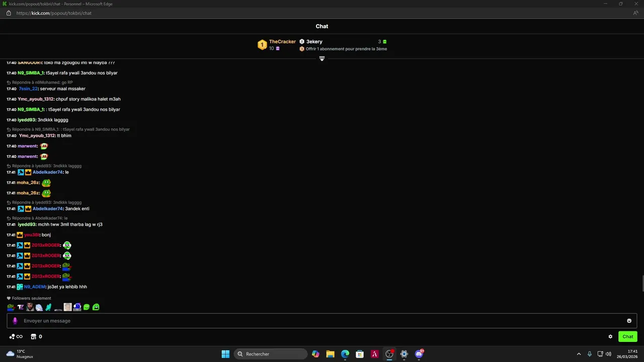644x362 pixels.
Task: Click message 'serveur maal mssaker'
Action: (63, 89)
